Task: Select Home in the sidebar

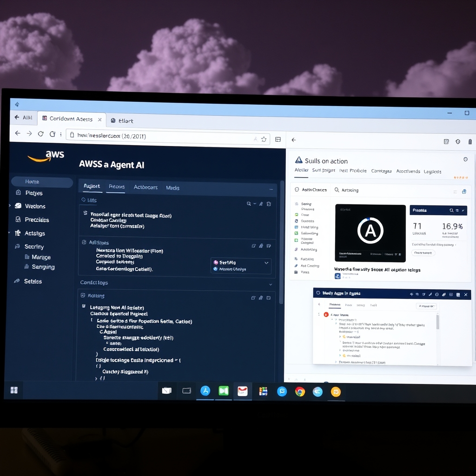Action: 42,182
